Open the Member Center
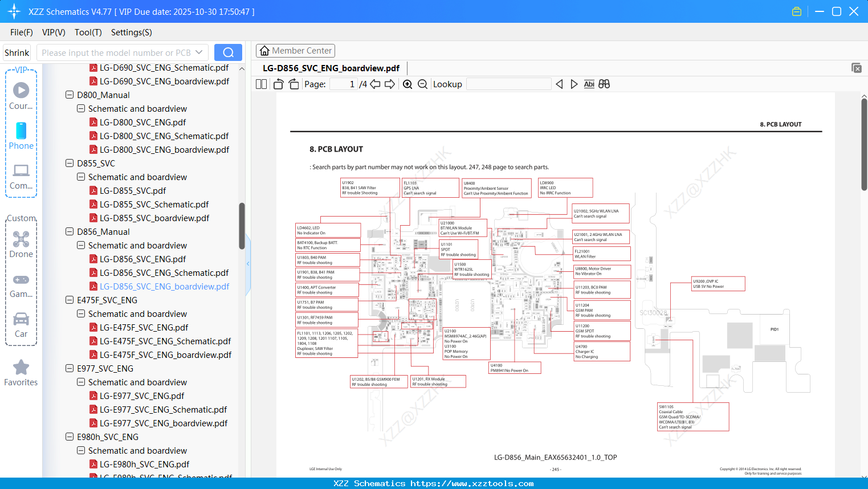868x489 pixels. pos(295,51)
